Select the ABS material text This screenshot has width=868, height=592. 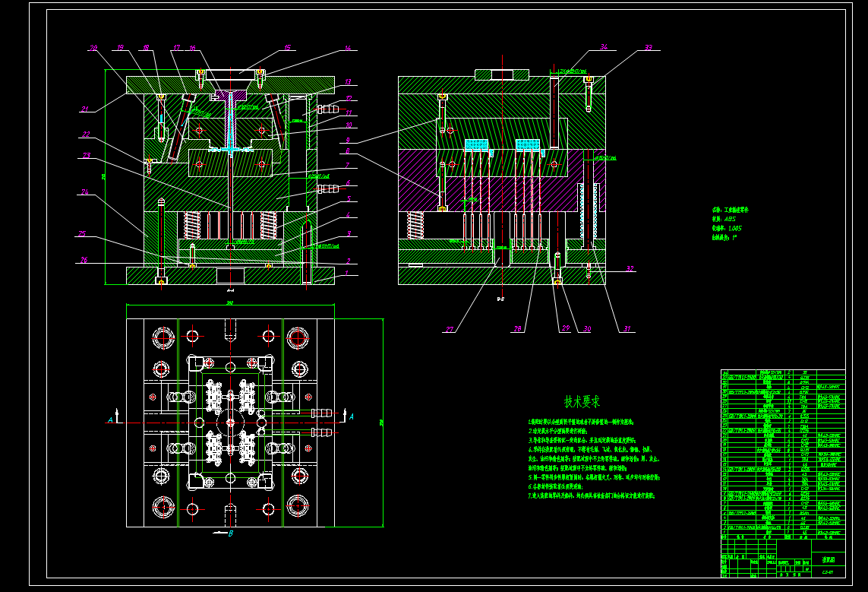coord(730,220)
